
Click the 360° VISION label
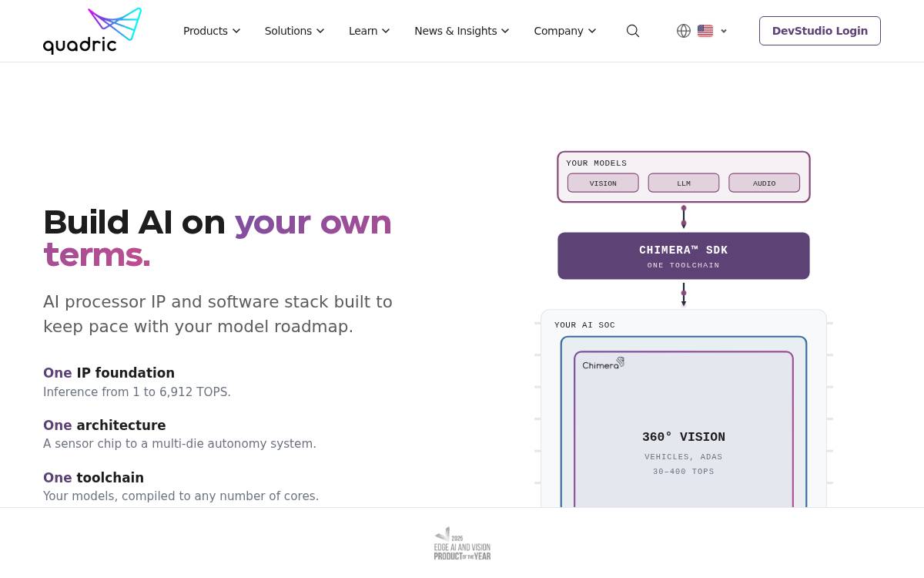coord(684,437)
